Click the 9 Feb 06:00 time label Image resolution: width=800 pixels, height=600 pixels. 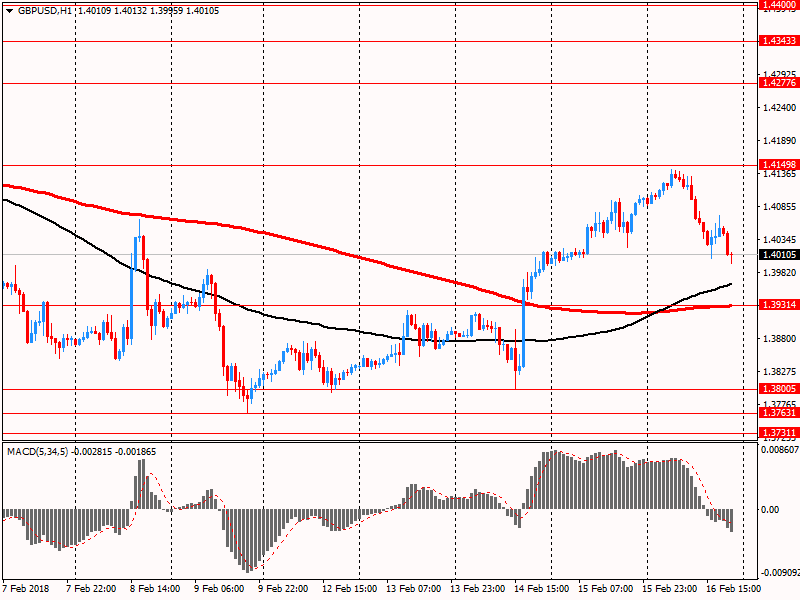219,589
